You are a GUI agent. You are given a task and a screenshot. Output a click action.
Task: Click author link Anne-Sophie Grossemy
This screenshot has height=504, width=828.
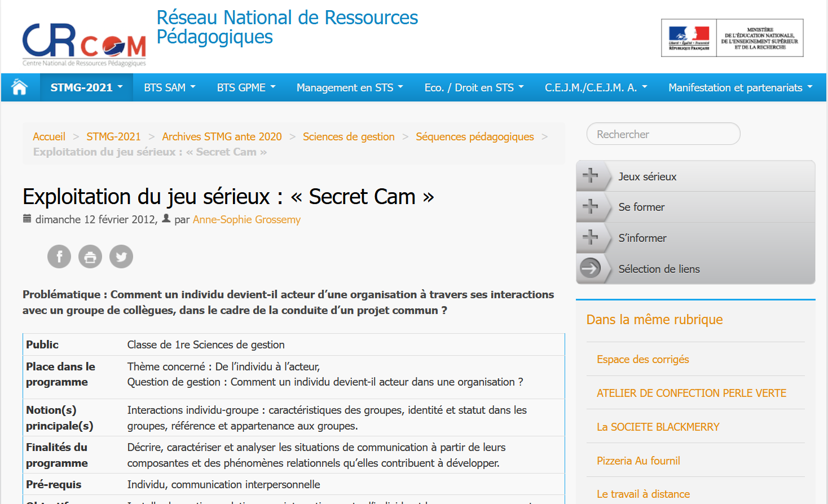tap(246, 219)
